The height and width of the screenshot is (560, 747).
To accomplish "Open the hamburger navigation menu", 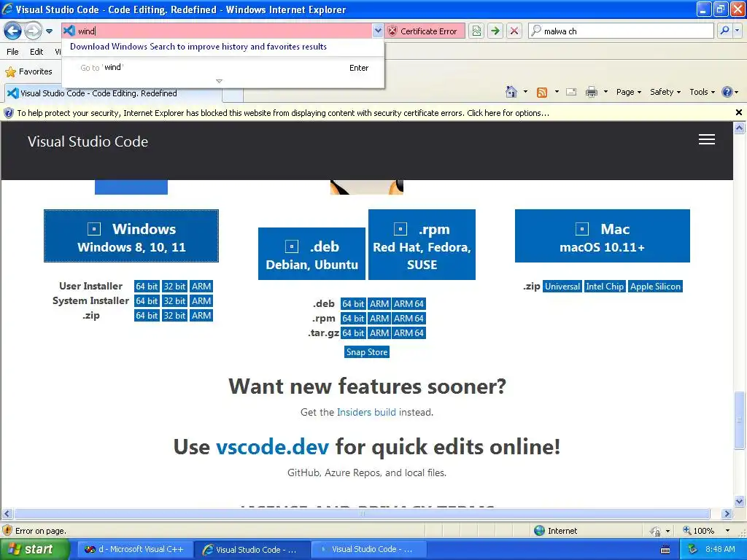I will point(706,139).
